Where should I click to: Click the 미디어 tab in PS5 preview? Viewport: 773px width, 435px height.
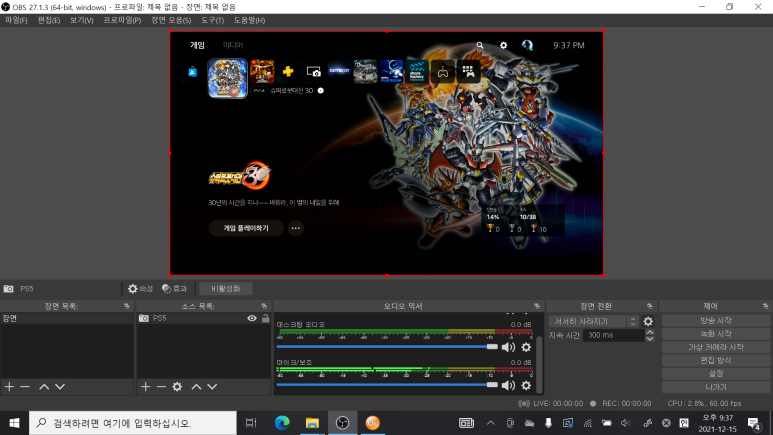pos(233,45)
